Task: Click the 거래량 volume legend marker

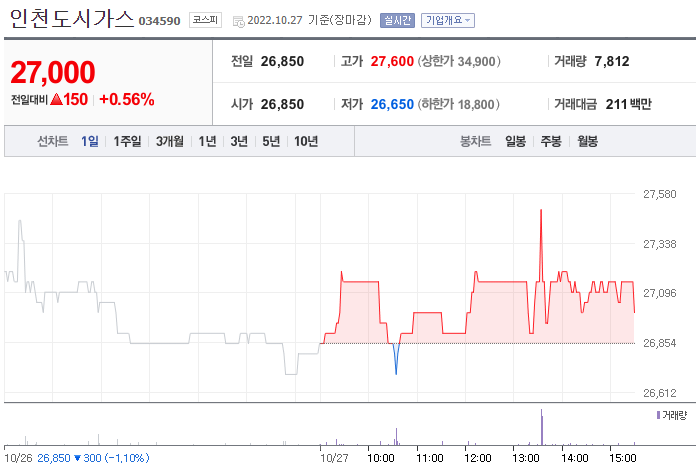Action: (x=658, y=415)
